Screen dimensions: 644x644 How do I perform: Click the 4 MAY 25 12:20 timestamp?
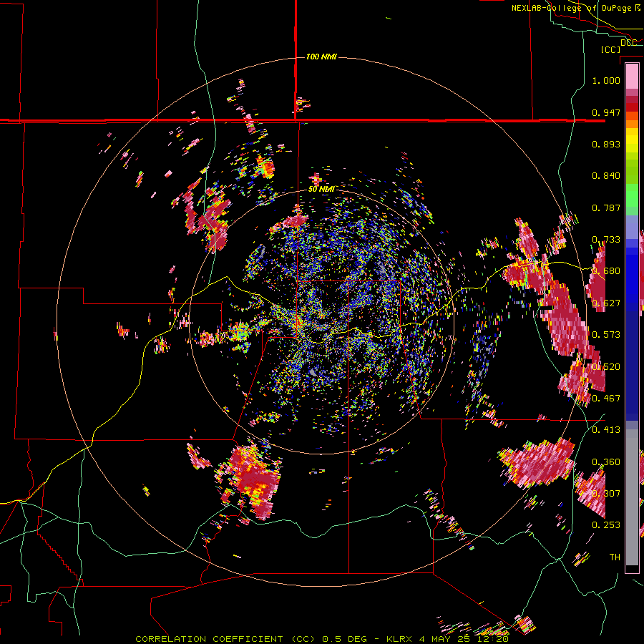coord(464,639)
